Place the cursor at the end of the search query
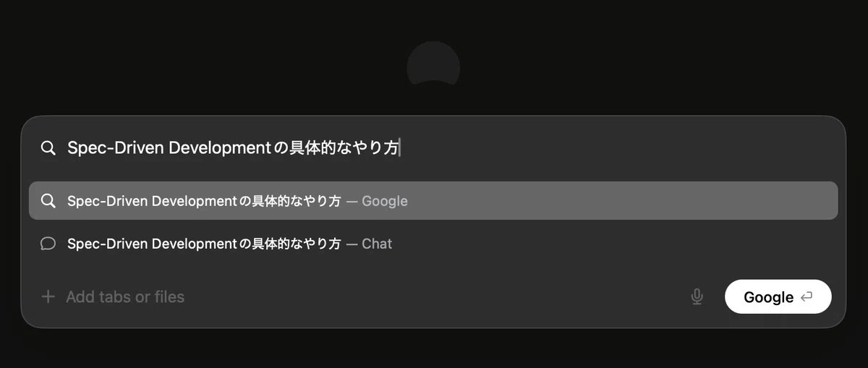The height and width of the screenshot is (368, 868). pyautogui.click(x=400, y=148)
